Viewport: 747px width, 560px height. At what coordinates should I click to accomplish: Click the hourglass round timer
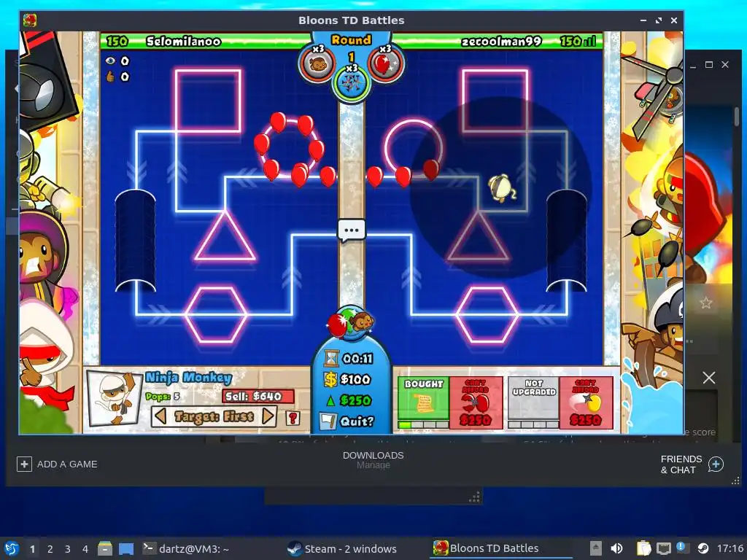point(331,358)
